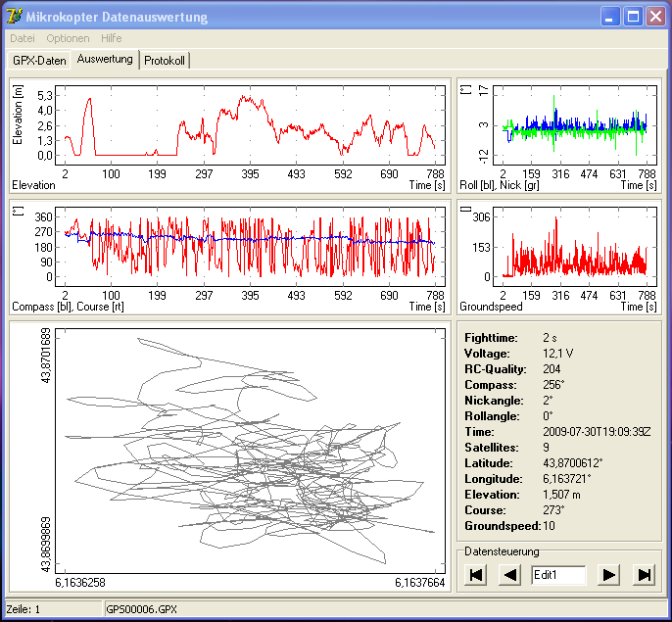Step to next data record
The image size is (672, 622).
[609, 575]
